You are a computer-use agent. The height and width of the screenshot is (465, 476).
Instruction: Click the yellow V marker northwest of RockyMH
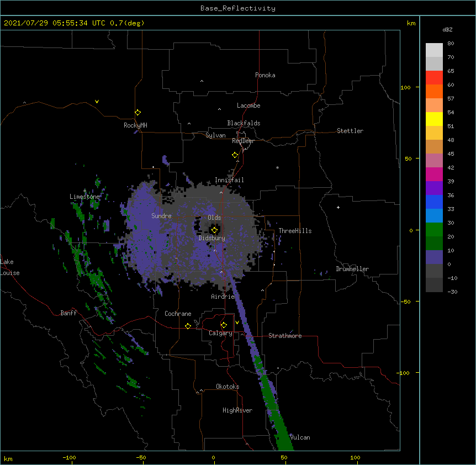click(x=97, y=102)
